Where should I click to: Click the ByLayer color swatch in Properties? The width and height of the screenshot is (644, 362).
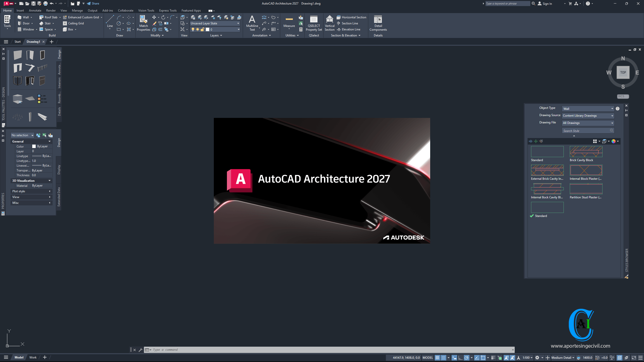click(x=34, y=146)
